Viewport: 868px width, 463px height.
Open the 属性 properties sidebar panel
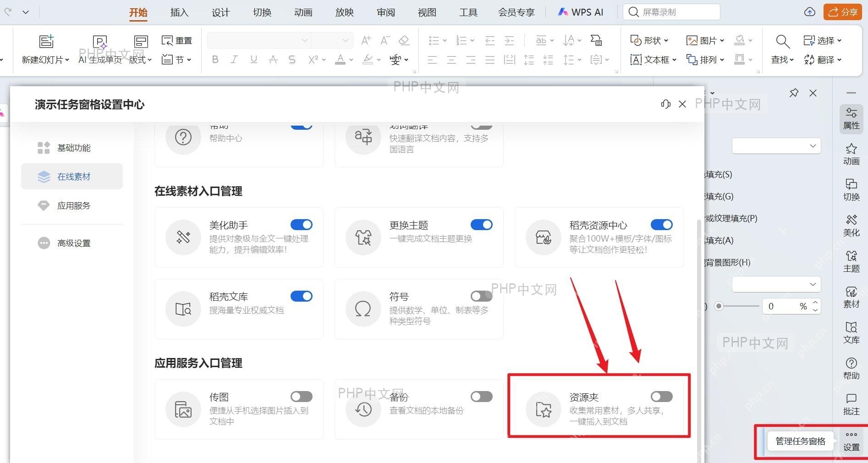851,119
